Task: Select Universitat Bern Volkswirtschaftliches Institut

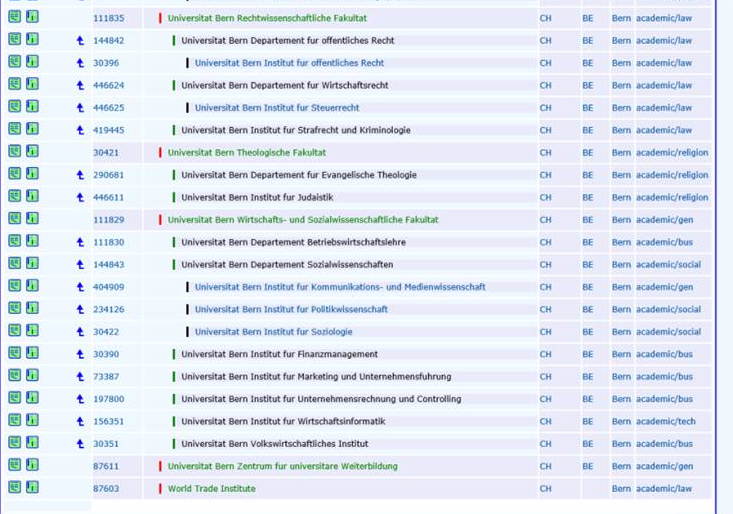Action: click(x=274, y=444)
